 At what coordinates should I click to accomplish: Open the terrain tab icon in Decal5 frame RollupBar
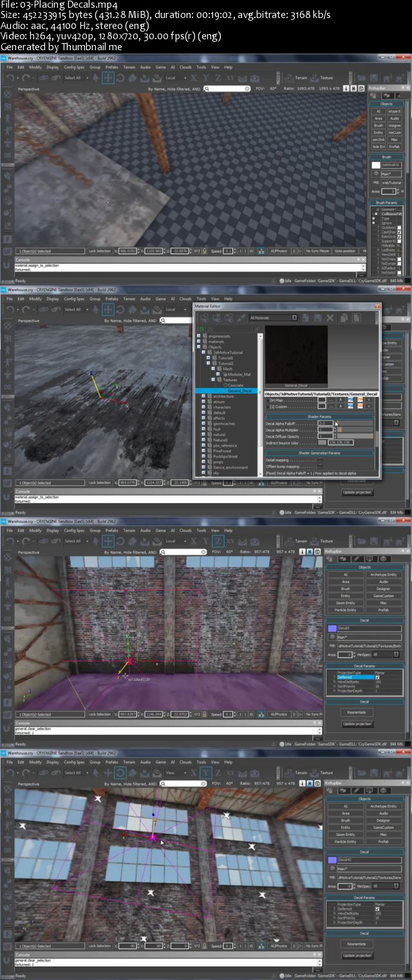tap(344, 559)
